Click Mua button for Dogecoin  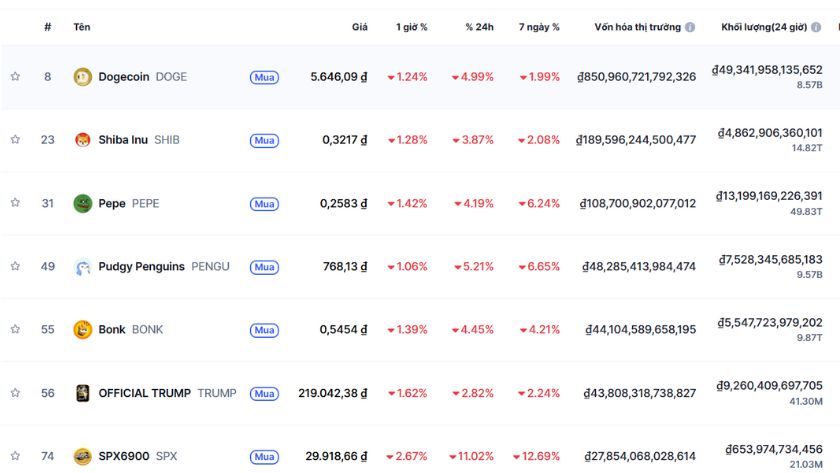point(264,77)
